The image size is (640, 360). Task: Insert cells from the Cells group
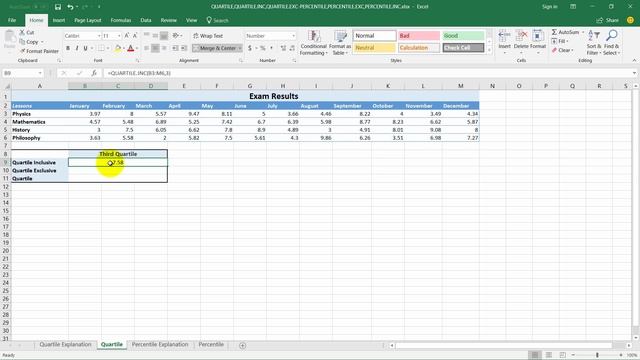click(504, 42)
